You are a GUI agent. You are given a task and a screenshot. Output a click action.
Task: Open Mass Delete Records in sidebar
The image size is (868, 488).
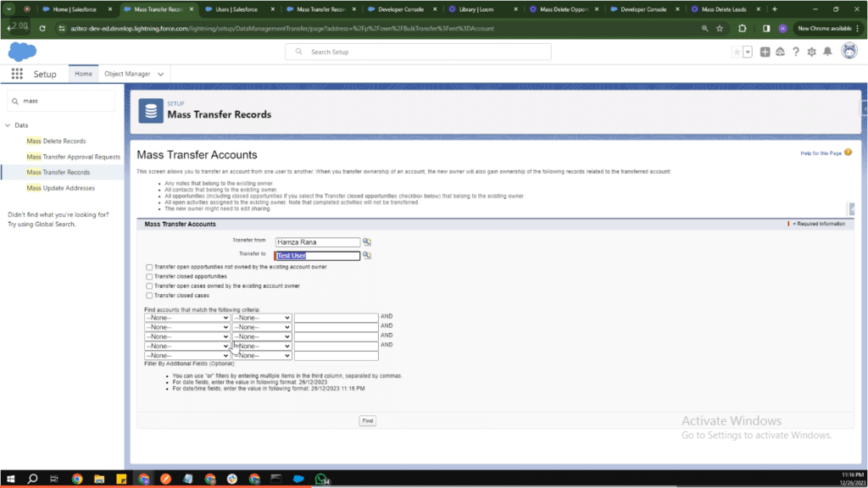(x=56, y=141)
